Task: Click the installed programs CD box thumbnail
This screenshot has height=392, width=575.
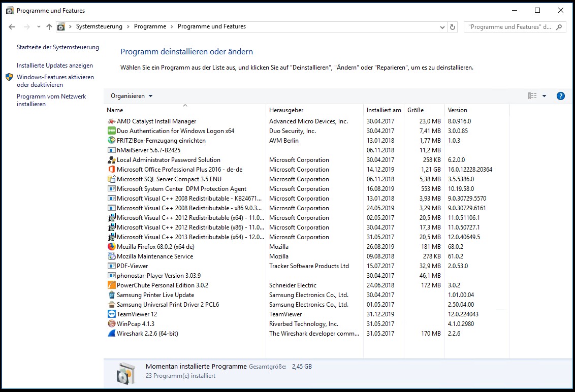Action: tap(126, 373)
